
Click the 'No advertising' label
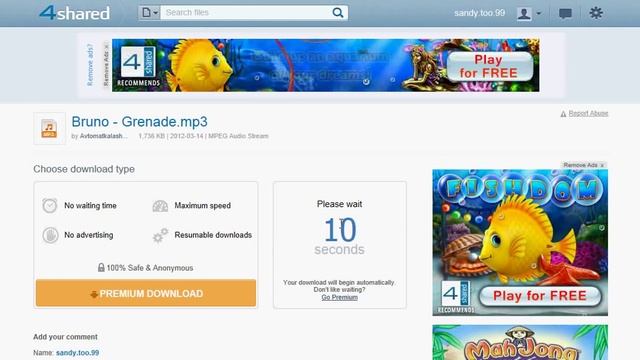[x=89, y=235]
